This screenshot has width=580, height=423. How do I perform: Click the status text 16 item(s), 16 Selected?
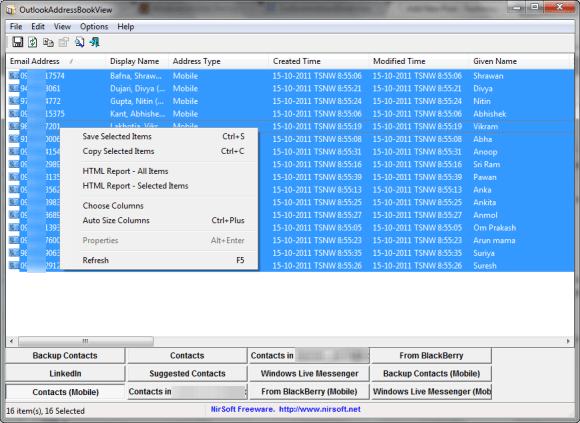point(45,411)
